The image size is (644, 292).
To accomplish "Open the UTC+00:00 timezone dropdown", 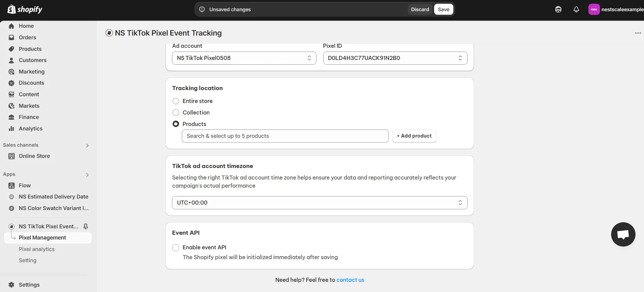I will tap(320, 203).
